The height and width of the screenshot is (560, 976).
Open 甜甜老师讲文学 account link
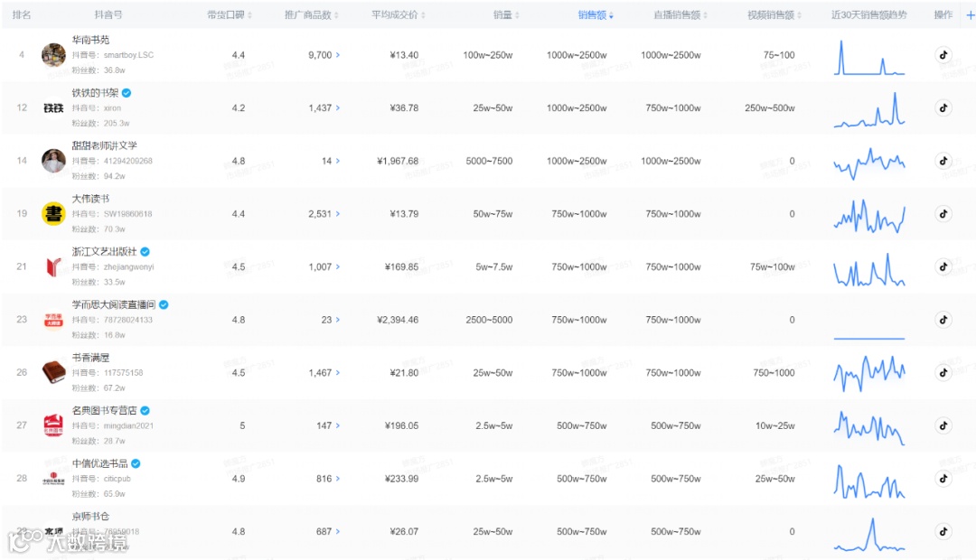pyautogui.click(x=104, y=145)
